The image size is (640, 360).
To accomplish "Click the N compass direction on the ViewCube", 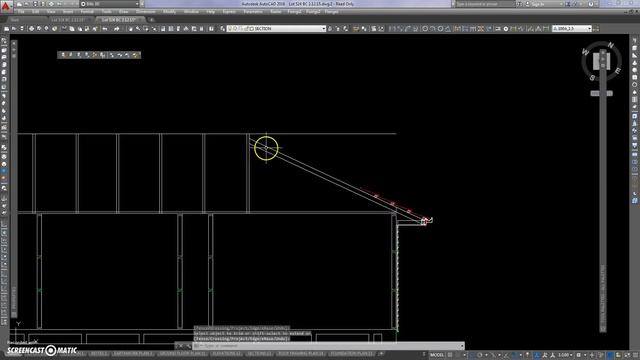I will pyautogui.click(x=611, y=45).
